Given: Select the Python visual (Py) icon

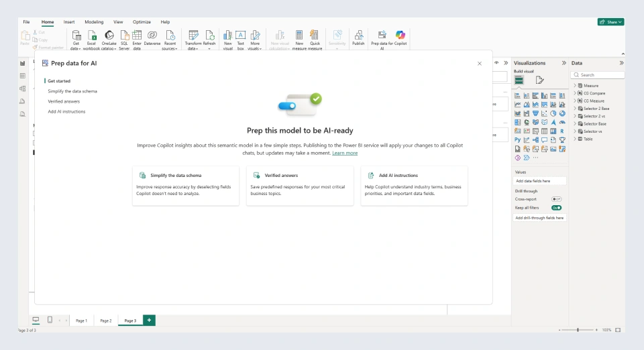Looking at the screenshot, I should [518, 140].
